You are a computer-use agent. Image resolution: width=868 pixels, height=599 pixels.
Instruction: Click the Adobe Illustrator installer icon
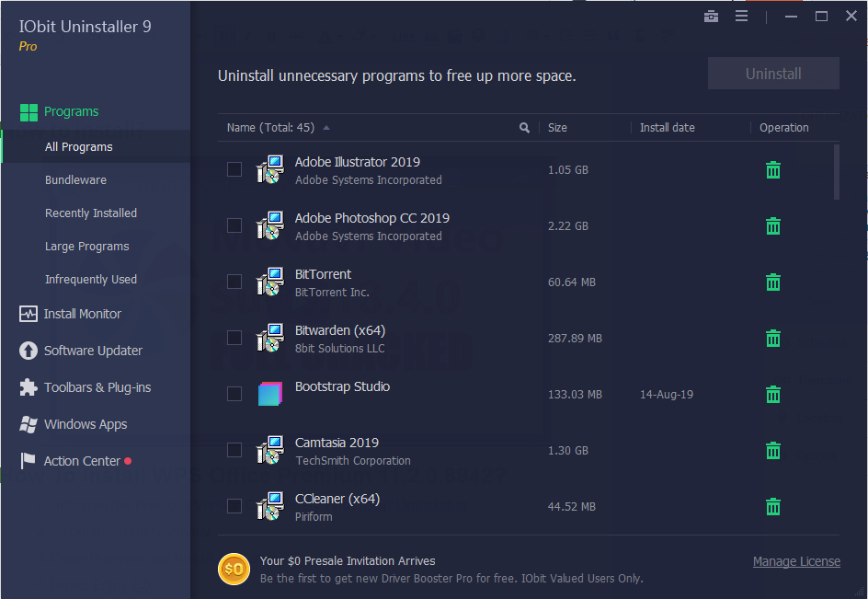click(270, 169)
